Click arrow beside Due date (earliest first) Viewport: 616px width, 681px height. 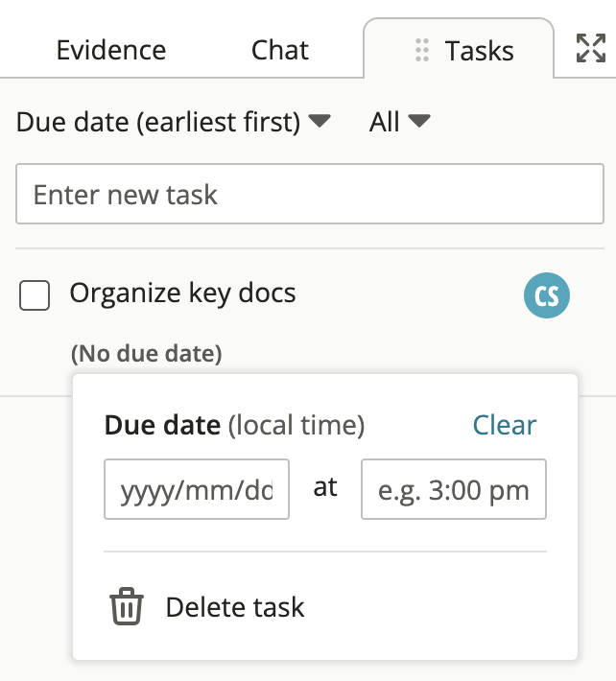pos(320,121)
